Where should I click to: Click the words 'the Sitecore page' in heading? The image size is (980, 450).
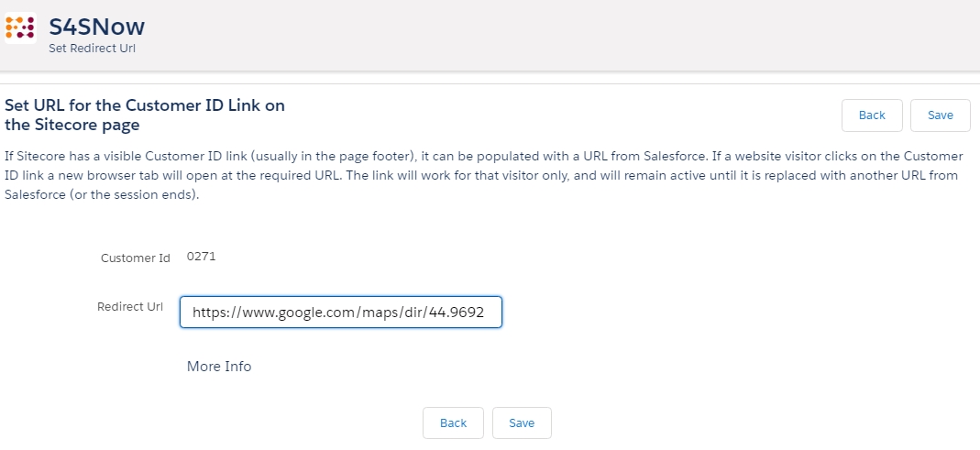tap(72, 125)
